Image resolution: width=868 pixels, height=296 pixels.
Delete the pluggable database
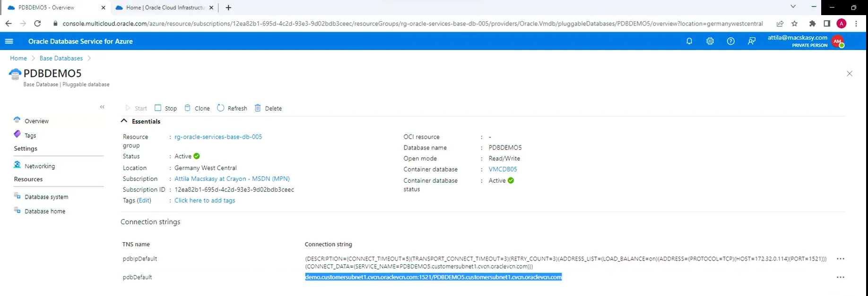[268, 108]
